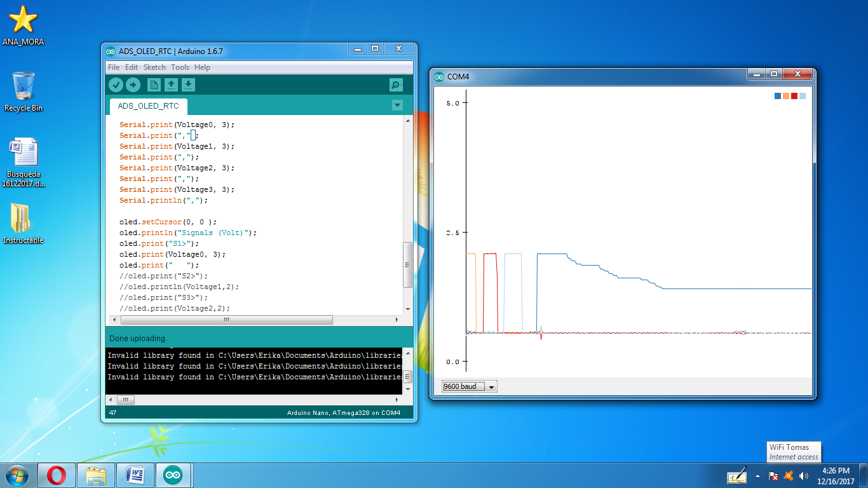Click the console vertical scrollbar thumb
This screenshot has height=488, width=868.
tap(408, 377)
